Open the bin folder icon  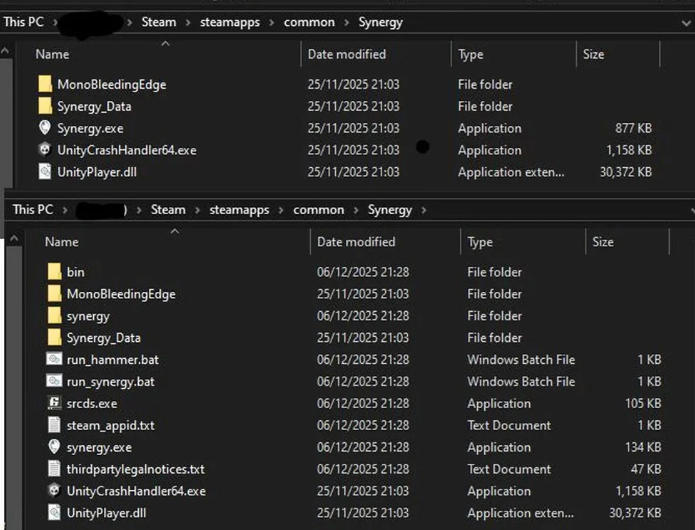pos(54,272)
